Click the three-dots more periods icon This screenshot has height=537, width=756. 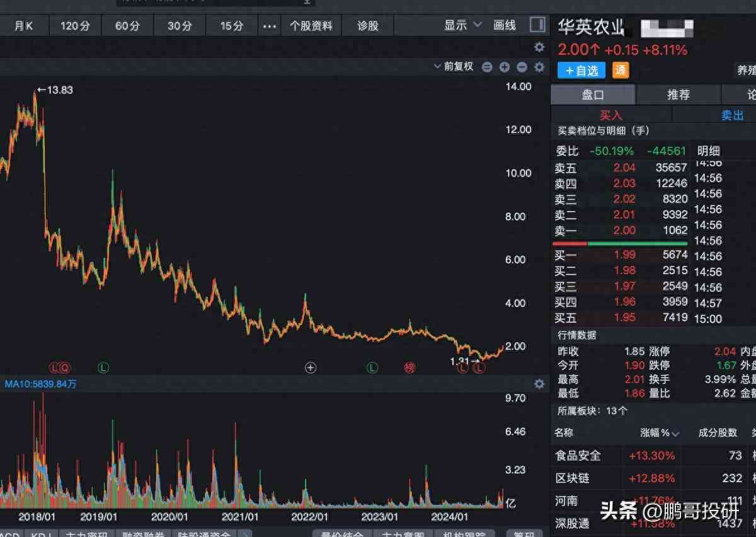click(270, 26)
